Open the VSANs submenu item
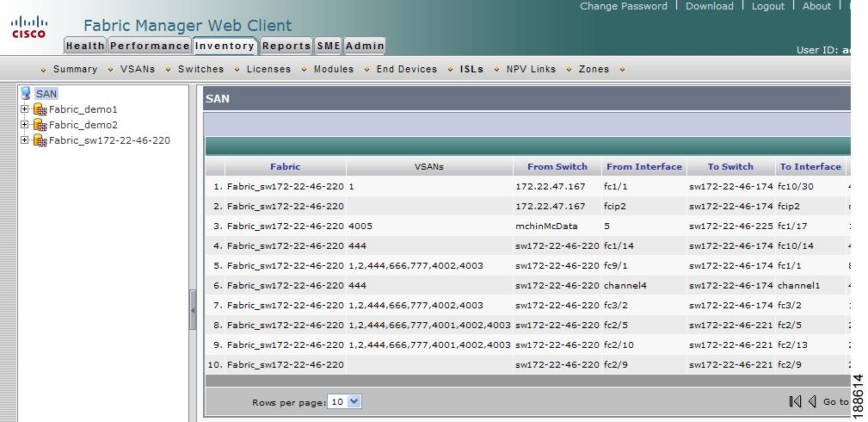Viewport: 868px width, 422px height. click(138, 69)
